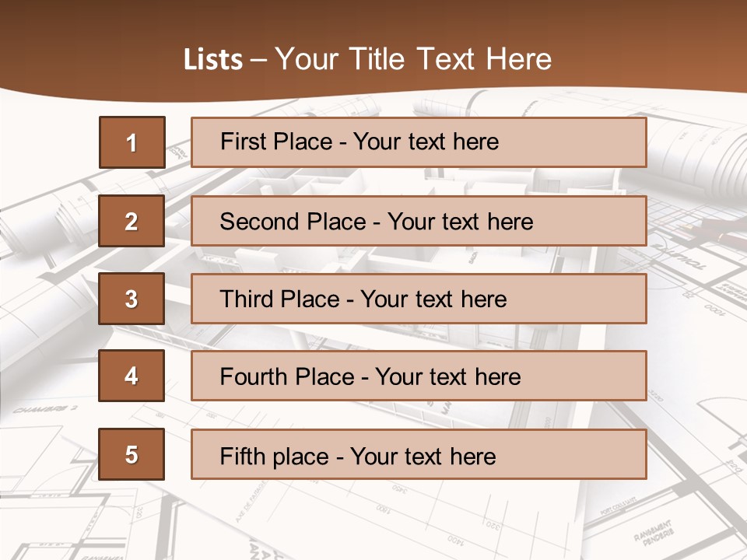Pick the number 4 square
Image resolution: width=747 pixels, height=560 pixels.
coord(132,376)
